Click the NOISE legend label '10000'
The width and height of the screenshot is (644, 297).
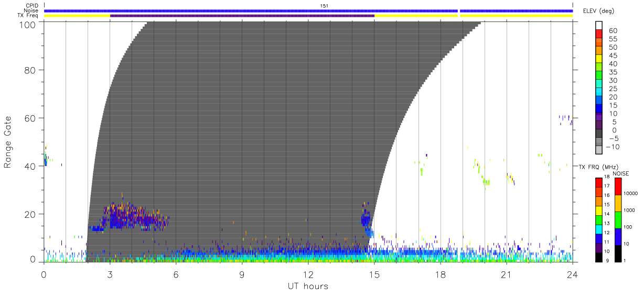point(630,193)
